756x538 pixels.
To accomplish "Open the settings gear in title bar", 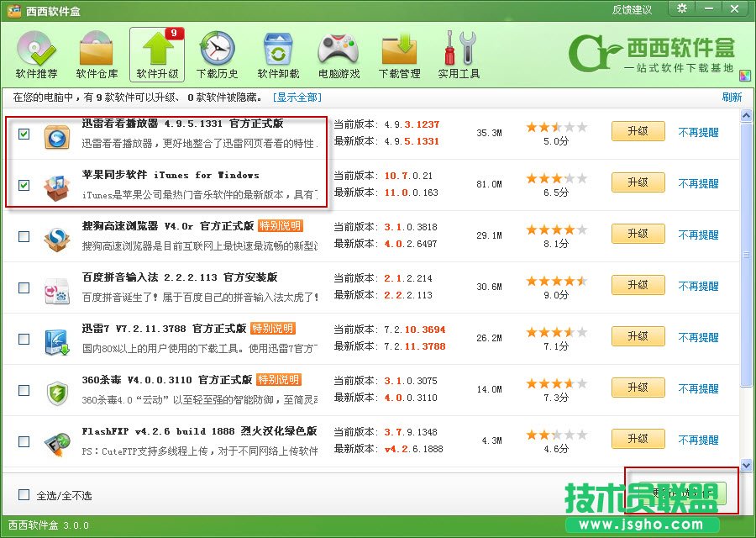I will click(x=682, y=9).
